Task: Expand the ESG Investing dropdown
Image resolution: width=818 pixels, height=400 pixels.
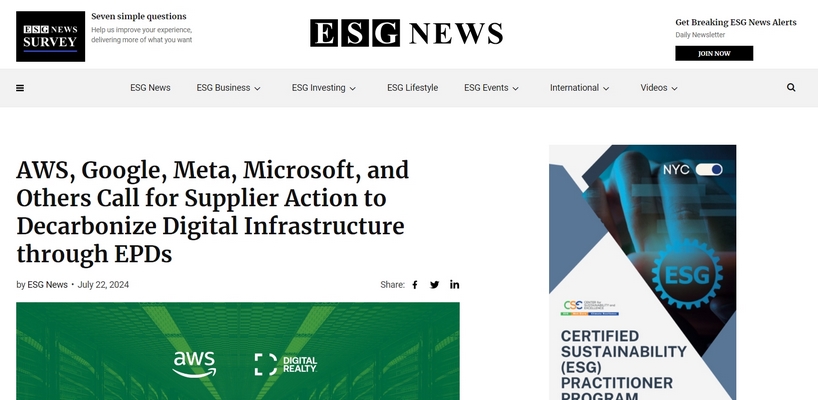Action: [324, 88]
